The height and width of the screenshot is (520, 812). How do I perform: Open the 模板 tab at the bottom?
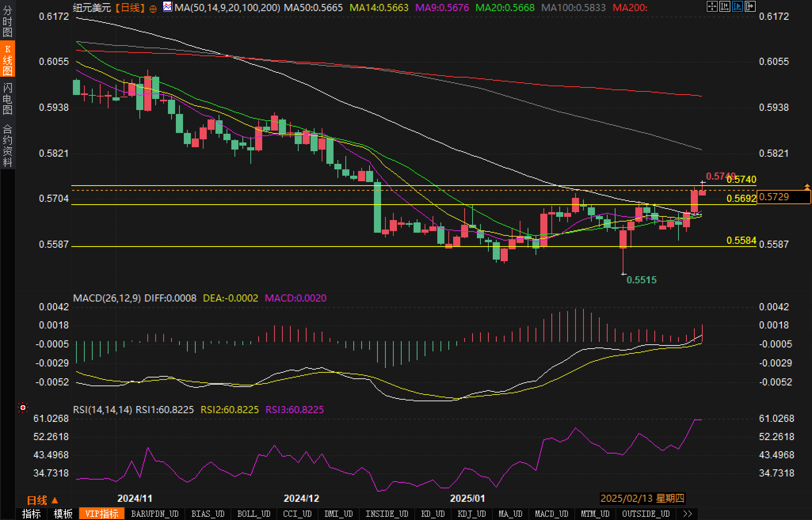[x=63, y=514]
